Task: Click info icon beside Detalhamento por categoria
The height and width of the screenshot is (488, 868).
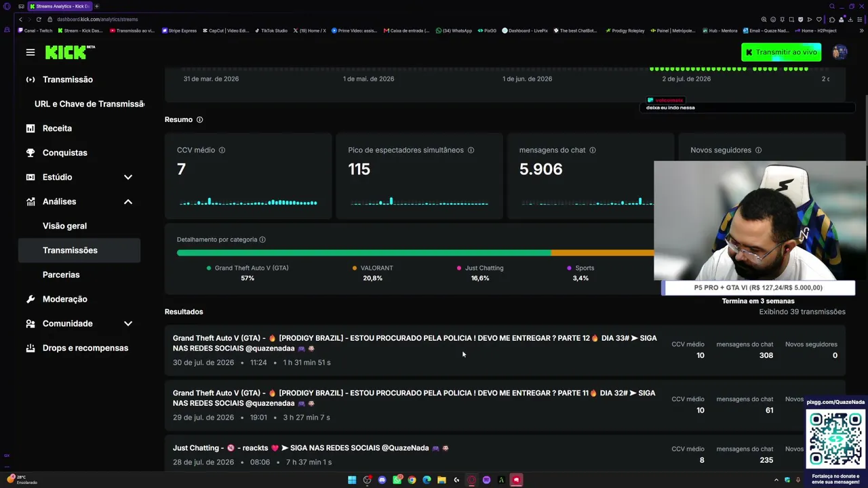Action: [x=262, y=239]
